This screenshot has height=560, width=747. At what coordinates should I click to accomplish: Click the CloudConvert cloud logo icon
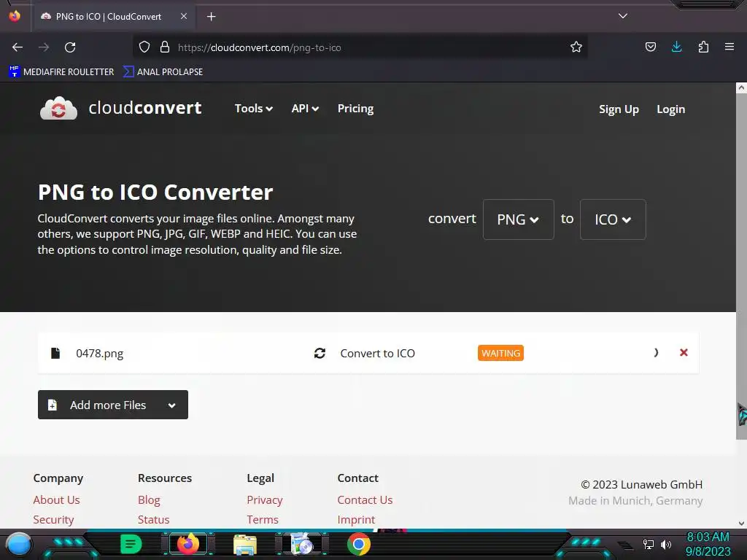tap(58, 108)
